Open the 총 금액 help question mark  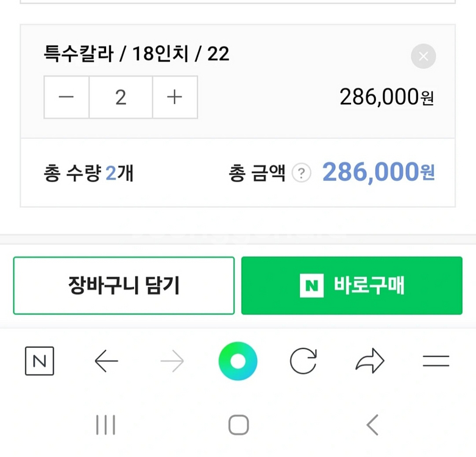pyautogui.click(x=301, y=172)
